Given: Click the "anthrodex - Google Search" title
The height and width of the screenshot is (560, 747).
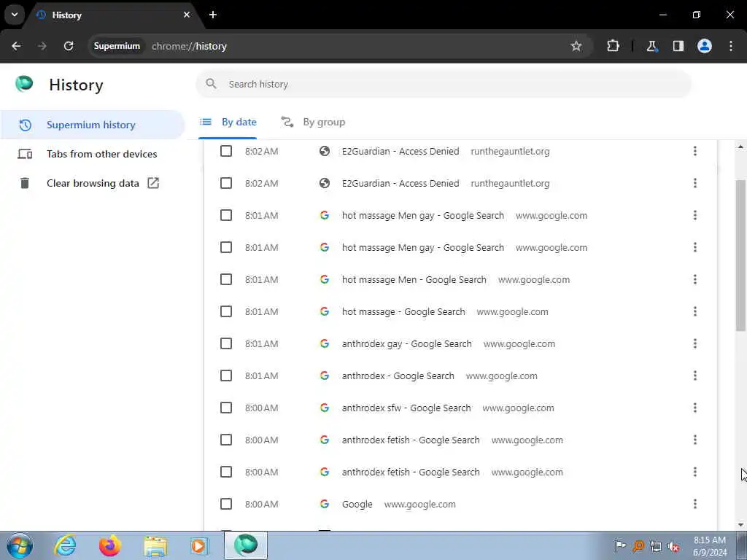Looking at the screenshot, I should [398, 376].
